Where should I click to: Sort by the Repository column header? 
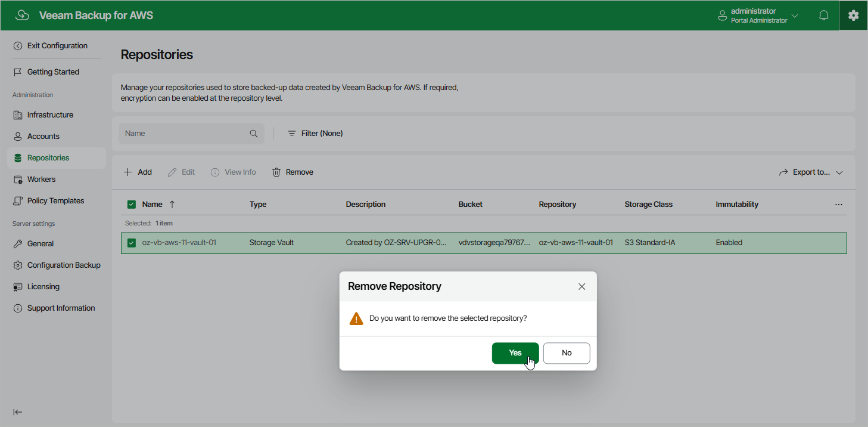pos(558,205)
